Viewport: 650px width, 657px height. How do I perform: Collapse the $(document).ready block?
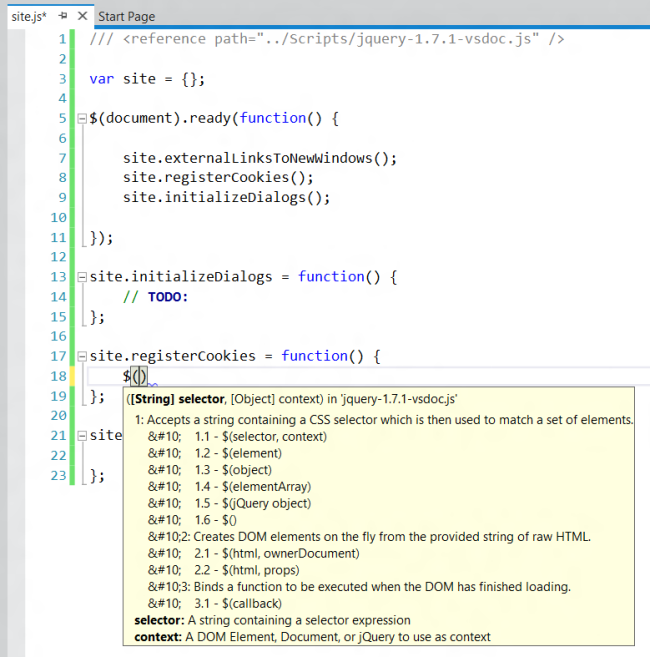click(x=82, y=119)
